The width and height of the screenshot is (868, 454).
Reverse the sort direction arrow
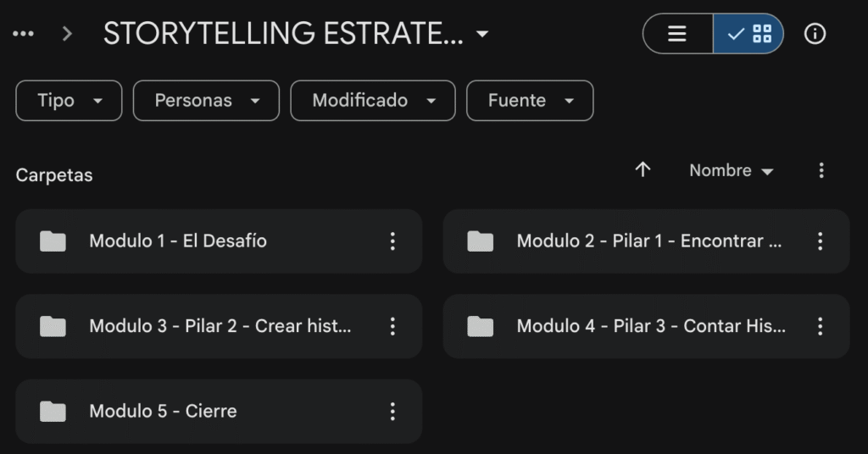click(x=643, y=170)
